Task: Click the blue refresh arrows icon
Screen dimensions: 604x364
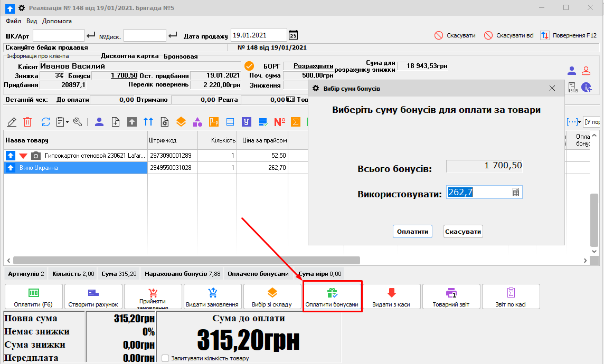Action: tap(45, 122)
